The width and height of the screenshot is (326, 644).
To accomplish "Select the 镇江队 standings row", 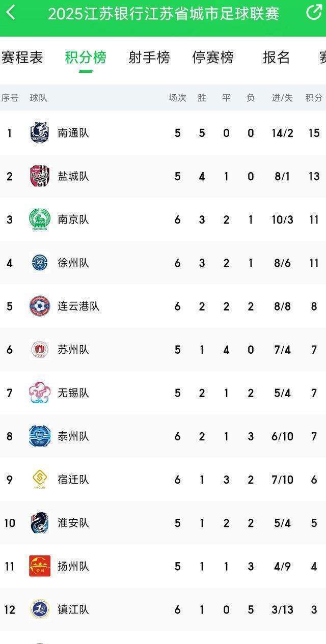I will click(x=163, y=609).
